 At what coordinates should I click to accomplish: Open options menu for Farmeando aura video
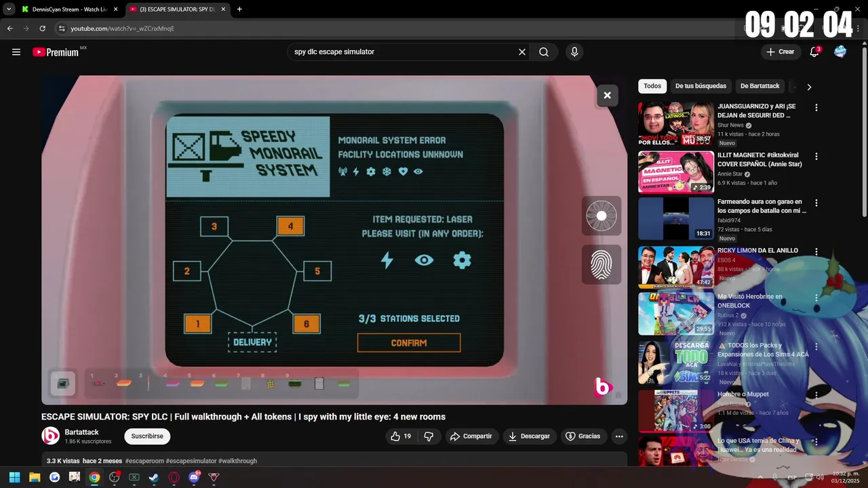pyautogui.click(x=816, y=203)
